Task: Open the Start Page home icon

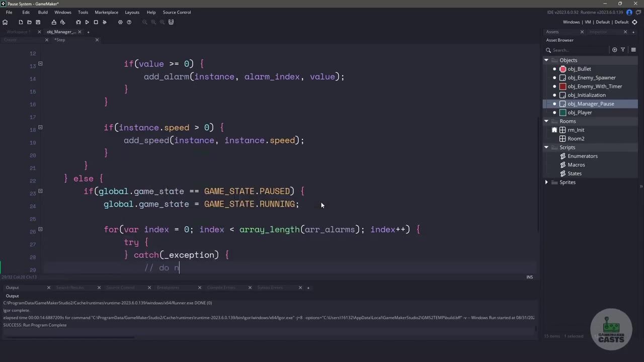Action: (x=5, y=22)
